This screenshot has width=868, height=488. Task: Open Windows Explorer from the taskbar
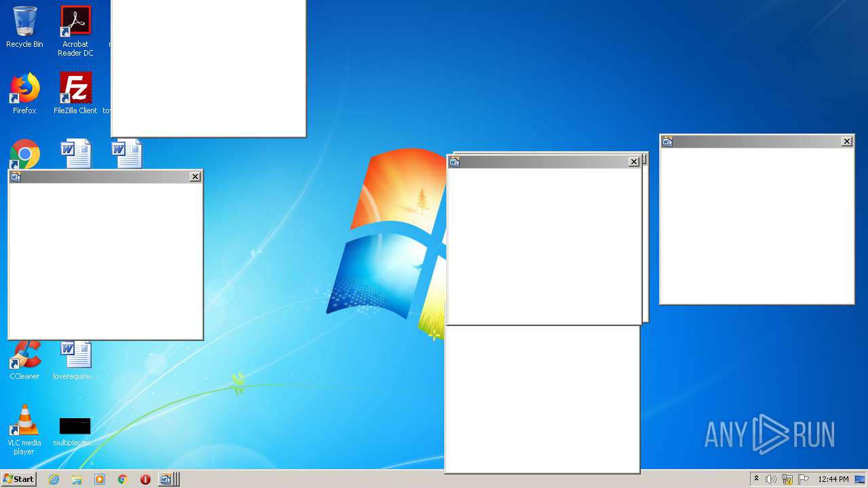point(77,479)
